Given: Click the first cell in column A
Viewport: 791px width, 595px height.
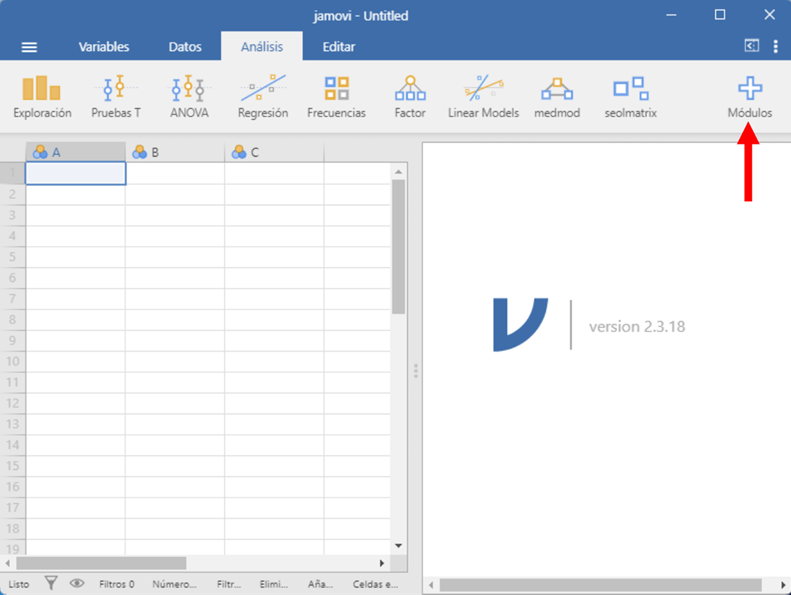Looking at the screenshot, I should coord(75,173).
